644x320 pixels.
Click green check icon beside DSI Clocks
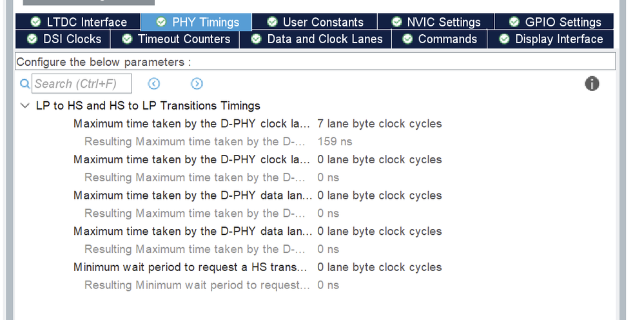pyautogui.click(x=32, y=39)
